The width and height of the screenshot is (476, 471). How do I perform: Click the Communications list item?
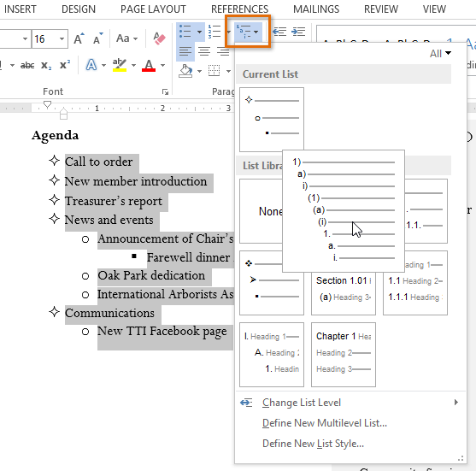pyautogui.click(x=109, y=313)
